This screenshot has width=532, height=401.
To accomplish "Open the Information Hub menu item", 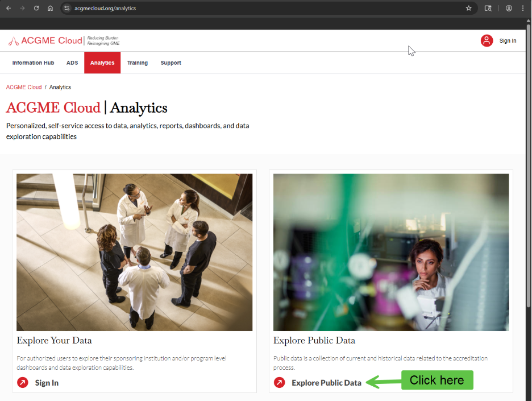I will pos(33,63).
